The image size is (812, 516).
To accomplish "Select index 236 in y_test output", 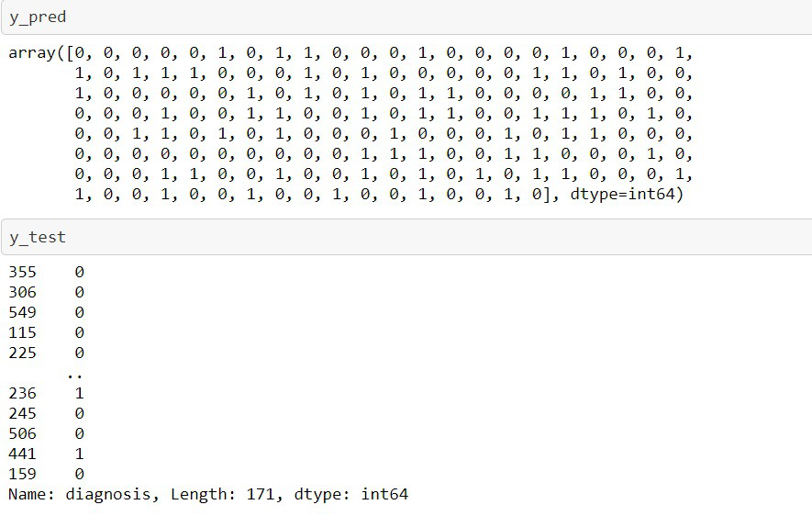I will 22,393.
